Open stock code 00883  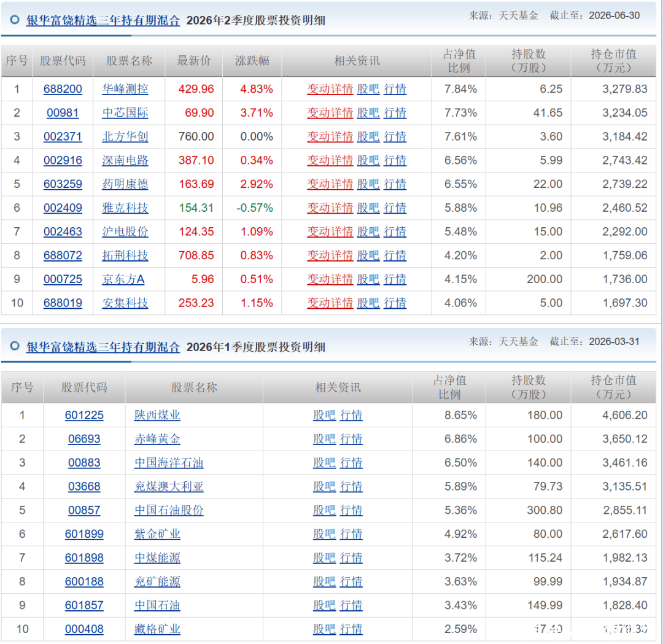click(84, 463)
